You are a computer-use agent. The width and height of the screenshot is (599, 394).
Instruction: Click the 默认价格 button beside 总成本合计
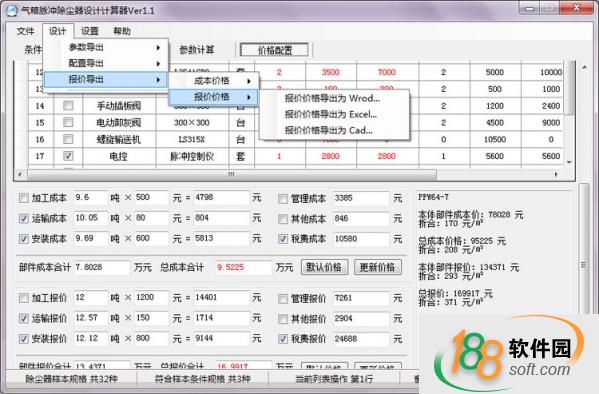tap(324, 267)
